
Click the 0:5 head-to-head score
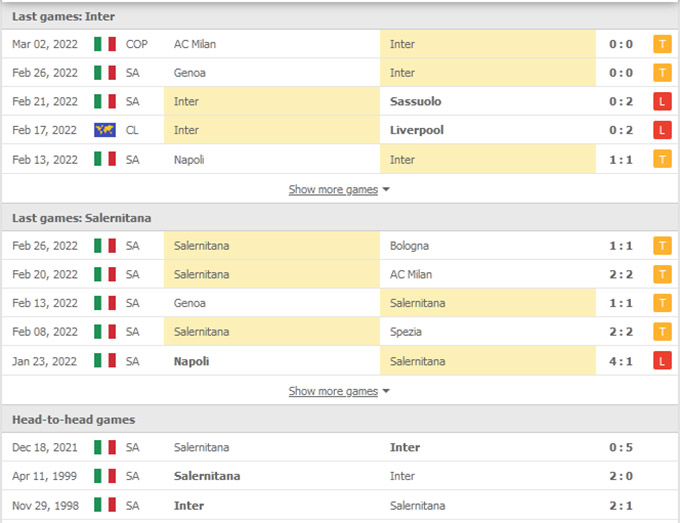point(621,447)
